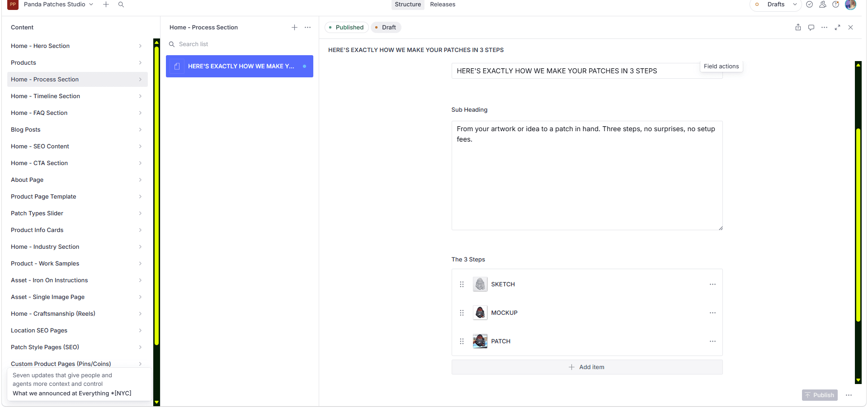
Task: Click drag handle of SKETCH row
Action: pos(462,285)
